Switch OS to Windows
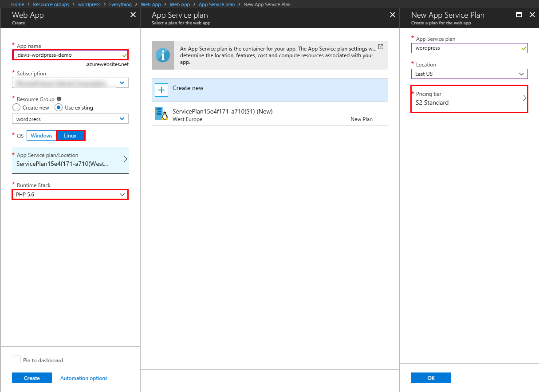This screenshot has height=392, width=539. 42,136
